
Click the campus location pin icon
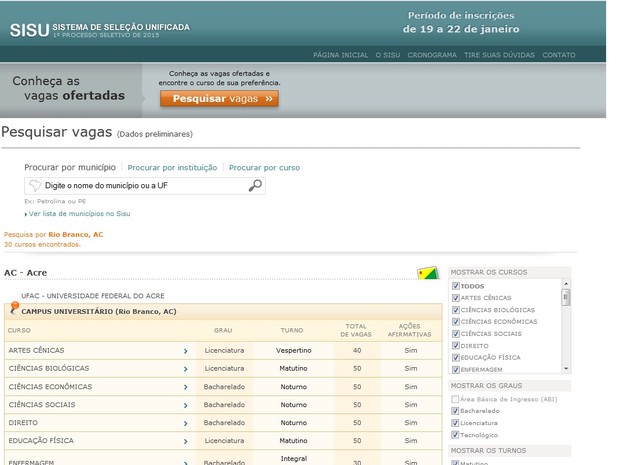tap(13, 309)
